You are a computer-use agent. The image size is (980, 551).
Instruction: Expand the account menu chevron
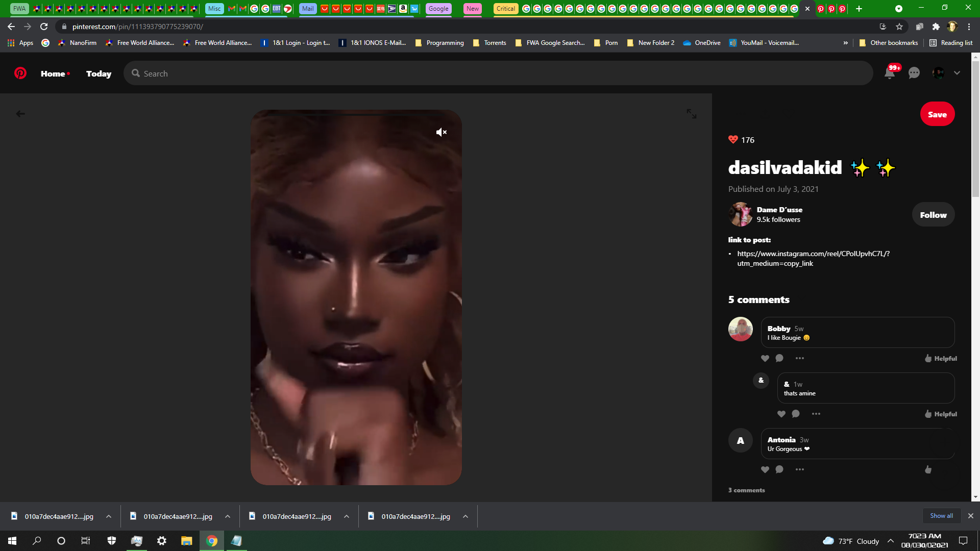tap(957, 73)
